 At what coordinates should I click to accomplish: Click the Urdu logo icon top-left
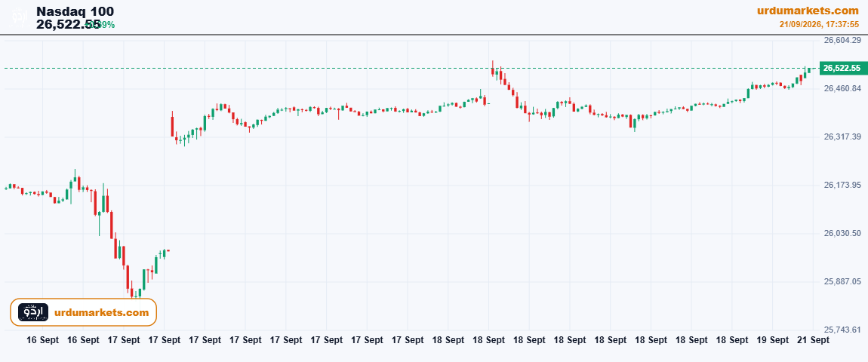[20, 17]
